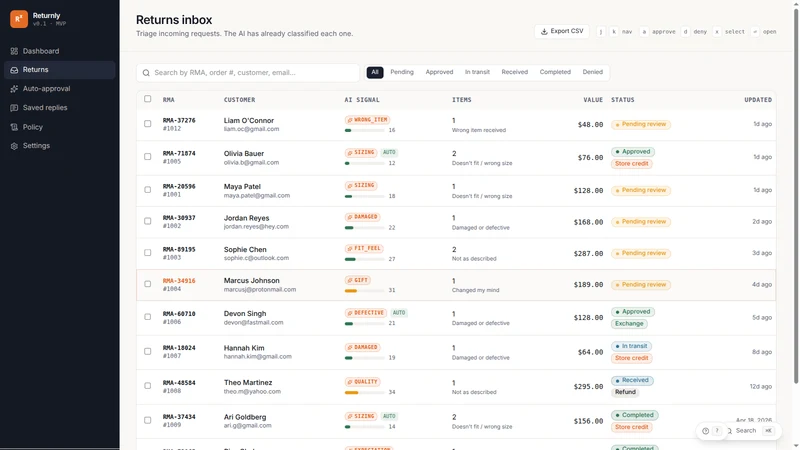800x450 pixels.
Task: Check the RMA-89195 row checkbox
Action: tap(147, 253)
